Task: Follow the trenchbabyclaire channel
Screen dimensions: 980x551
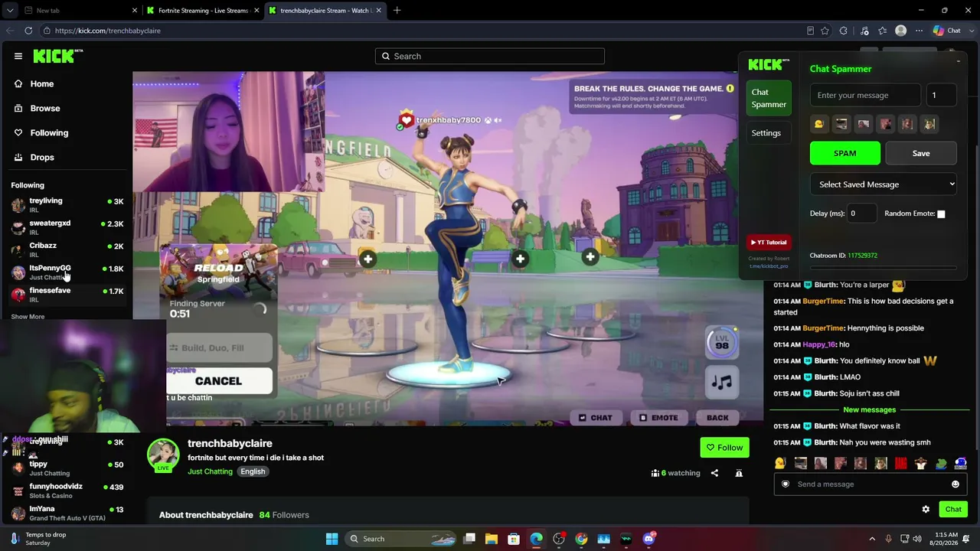Action: (724, 448)
